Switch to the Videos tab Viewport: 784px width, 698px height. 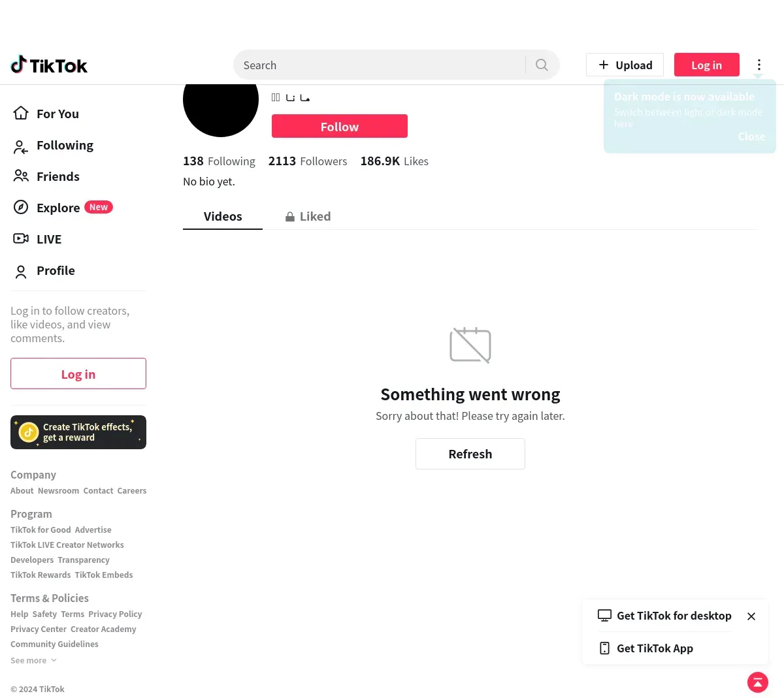[x=223, y=216]
